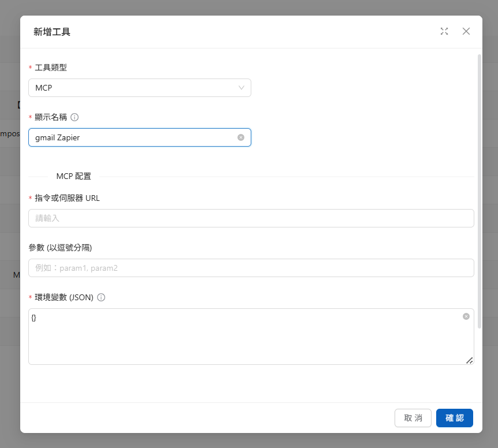Open the 工具類型 dropdown showing MCP

click(x=133, y=88)
